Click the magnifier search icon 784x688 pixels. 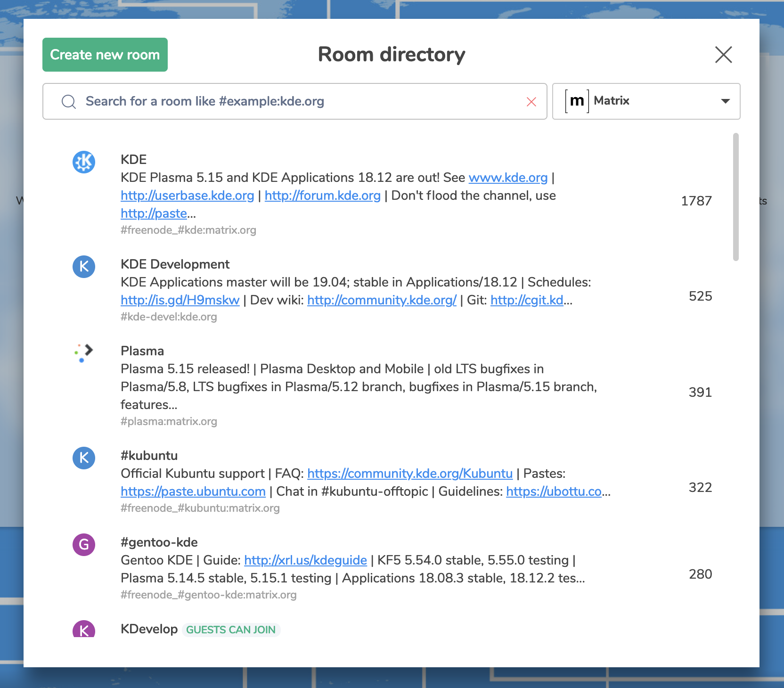(x=69, y=102)
